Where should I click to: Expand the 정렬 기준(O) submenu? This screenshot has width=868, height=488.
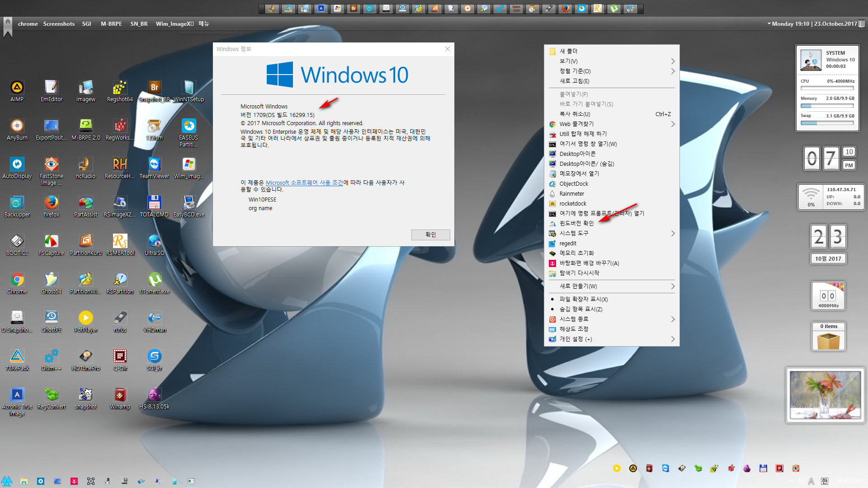(x=611, y=71)
